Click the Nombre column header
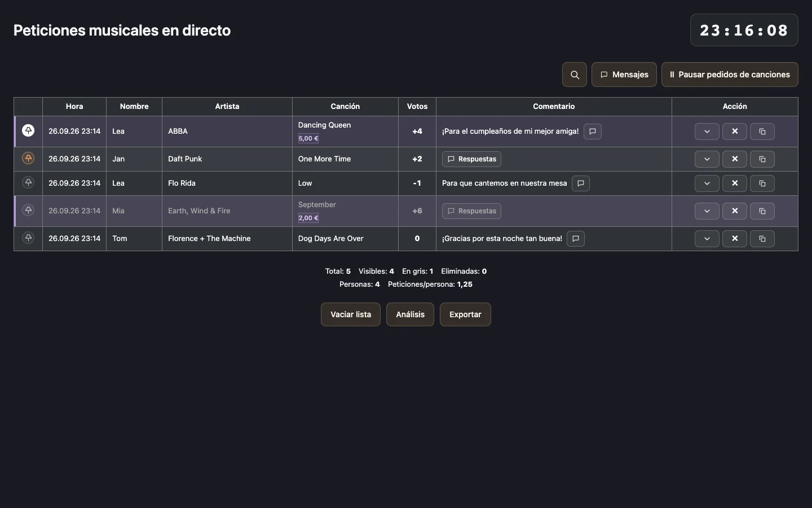812x508 pixels. tap(134, 107)
